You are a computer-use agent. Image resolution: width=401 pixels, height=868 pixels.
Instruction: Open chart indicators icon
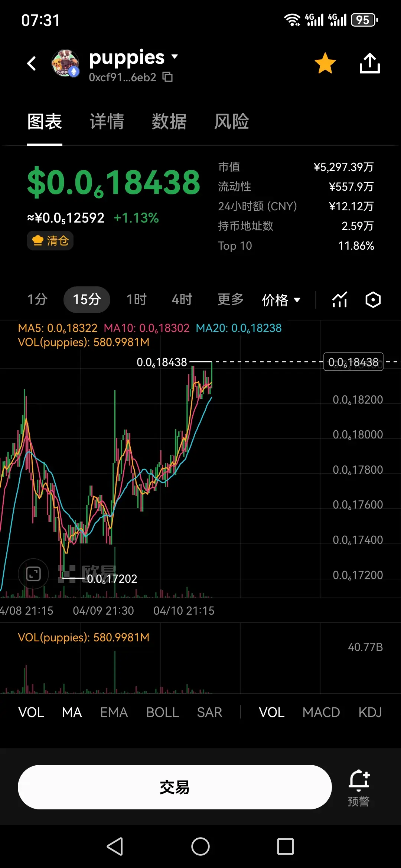(x=340, y=300)
